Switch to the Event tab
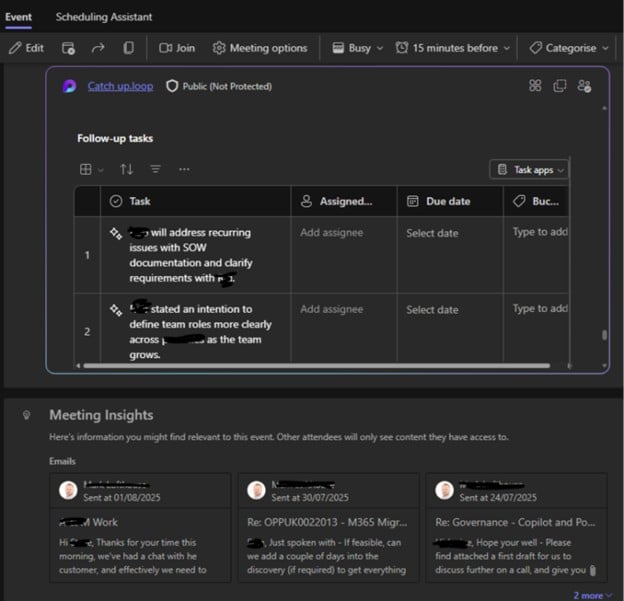624x601 pixels. pyautogui.click(x=18, y=17)
